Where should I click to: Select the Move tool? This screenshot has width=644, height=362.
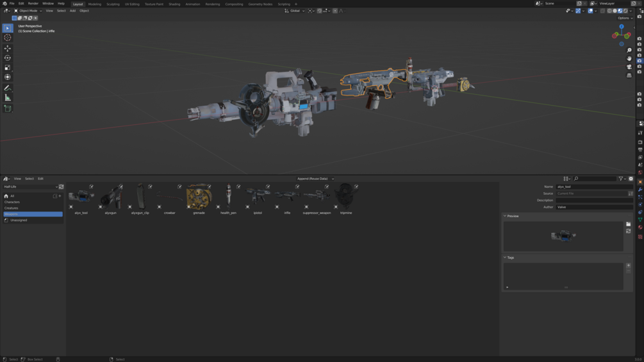[8, 49]
